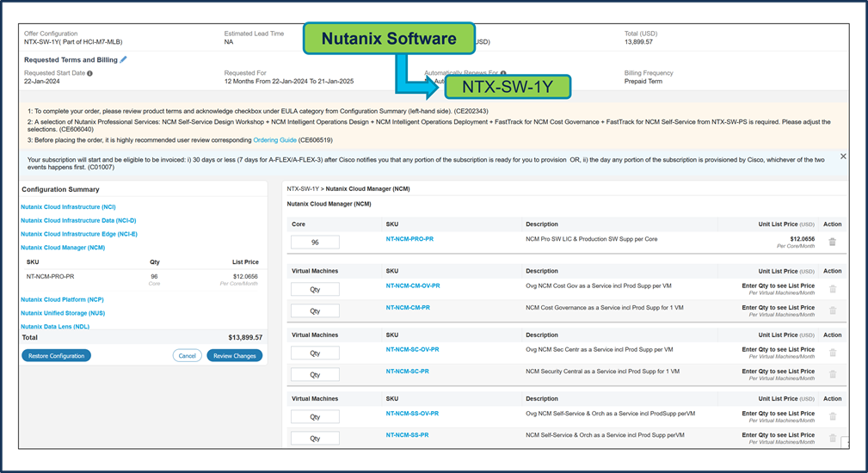The image size is (868, 473).
Task: Click Qty field for NT-NCM-CM-PR
Action: coord(315,311)
